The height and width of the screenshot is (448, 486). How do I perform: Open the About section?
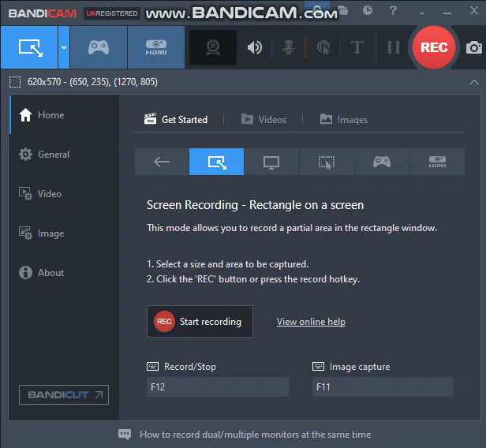64,273
